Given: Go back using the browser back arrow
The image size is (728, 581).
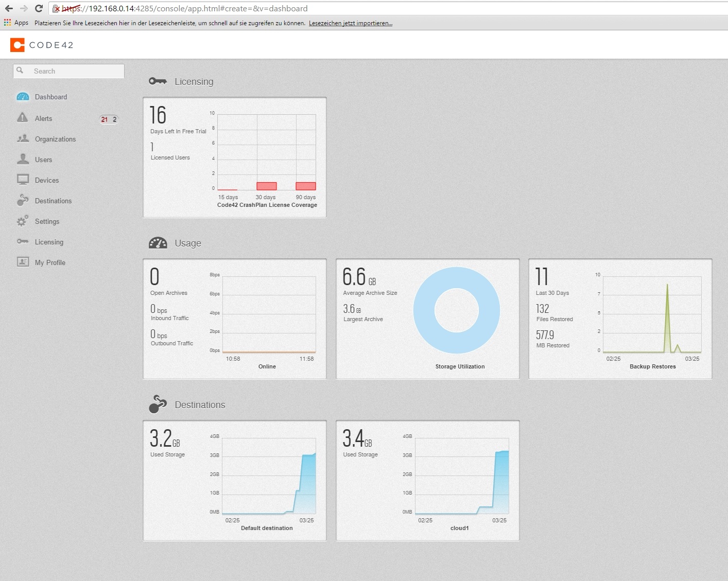Looking at the screenshot, I should (9, 8).
